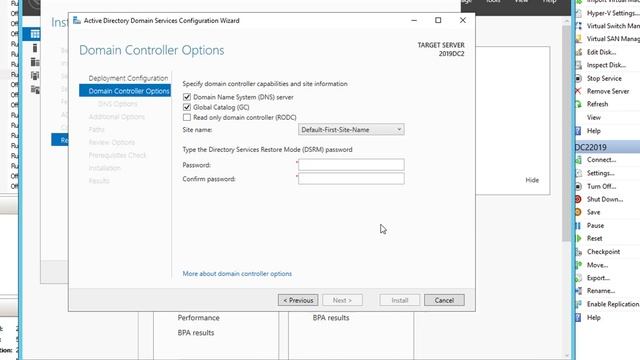
Task: Click Enable Replication action
Action: [613, 304]
